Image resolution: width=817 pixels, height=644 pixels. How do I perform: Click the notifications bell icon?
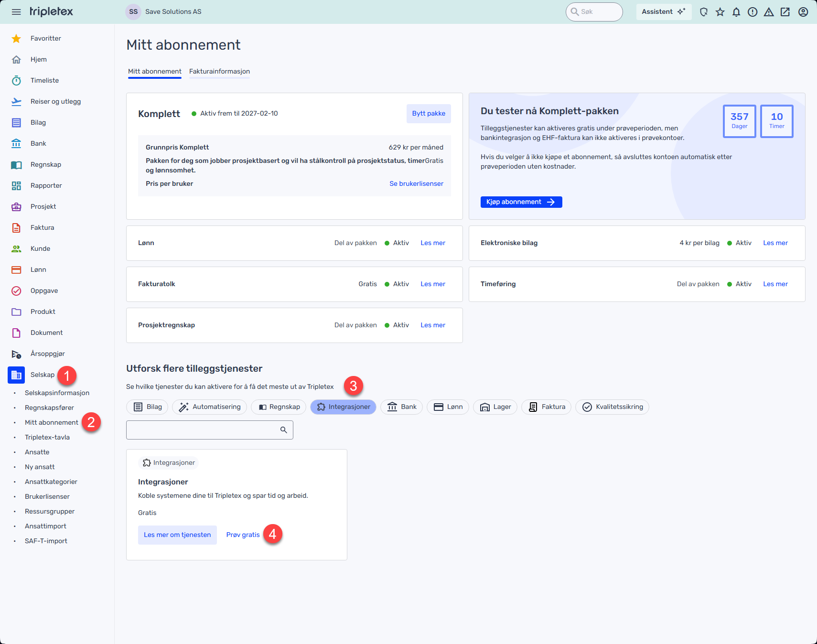pos(736,12)
